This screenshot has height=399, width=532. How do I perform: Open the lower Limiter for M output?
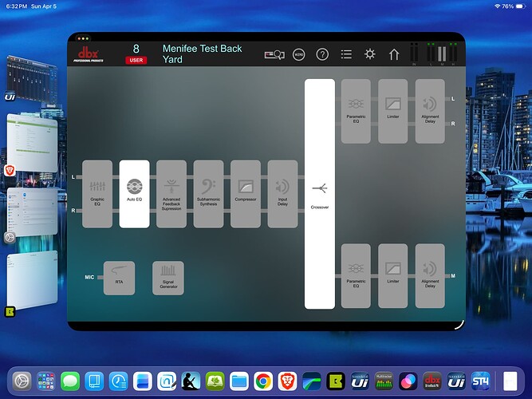pyautogui.click(x=393, y=277)
